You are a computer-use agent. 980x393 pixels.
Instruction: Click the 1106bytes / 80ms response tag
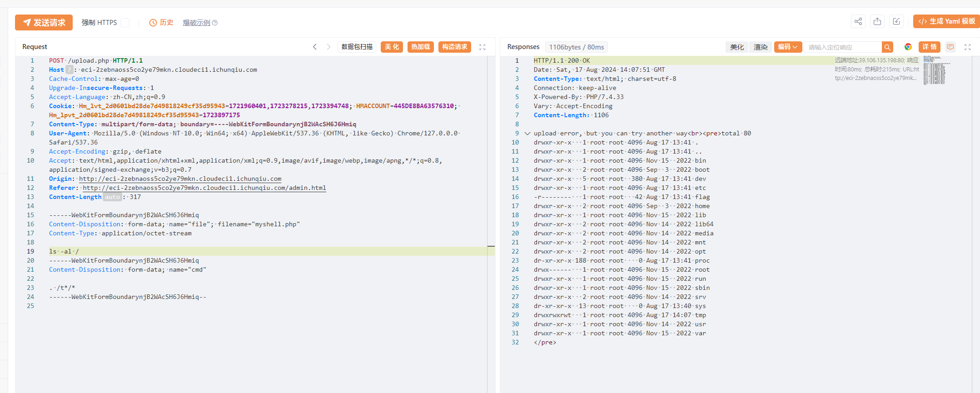(x=577, y=47)
